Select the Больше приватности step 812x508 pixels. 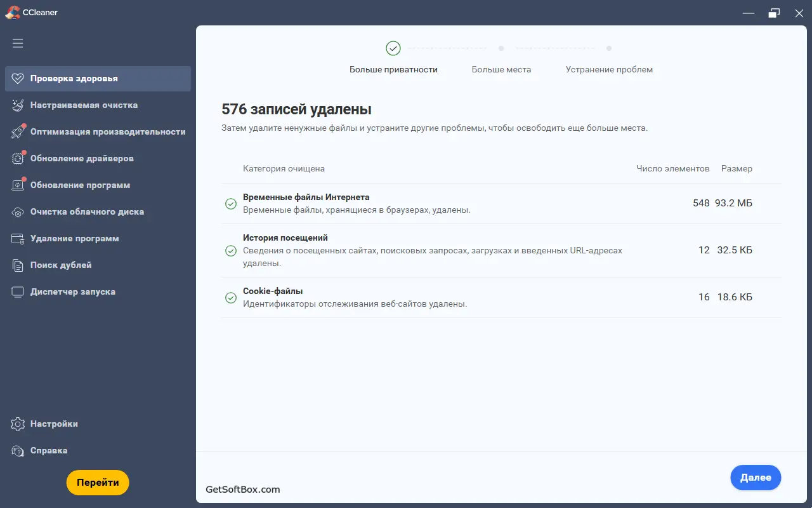coord(393,69)
